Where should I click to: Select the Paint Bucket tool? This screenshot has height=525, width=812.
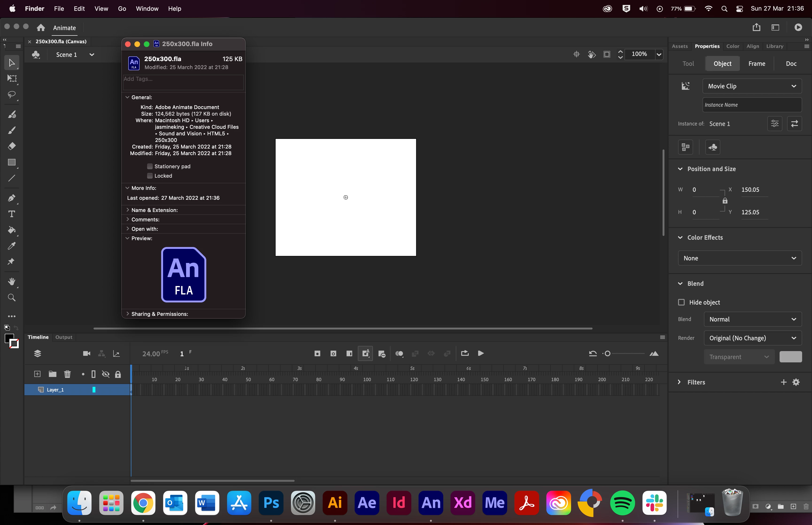[x=12, y=230]
